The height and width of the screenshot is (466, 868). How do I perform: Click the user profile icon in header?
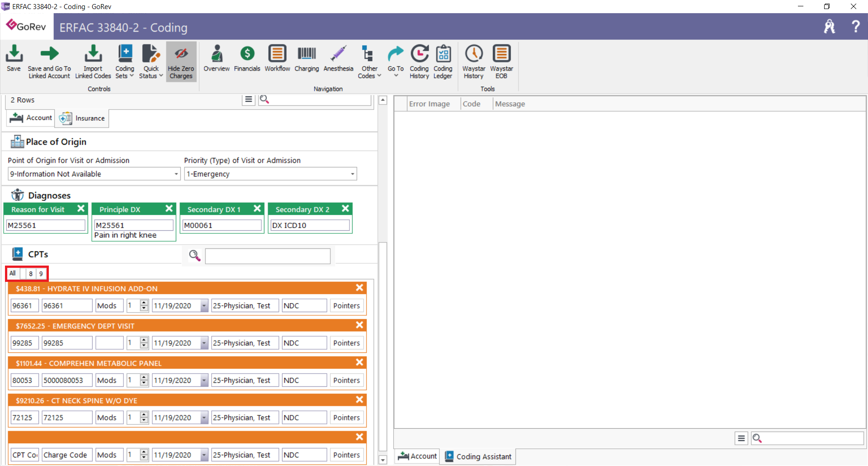[x=830, y=26]
